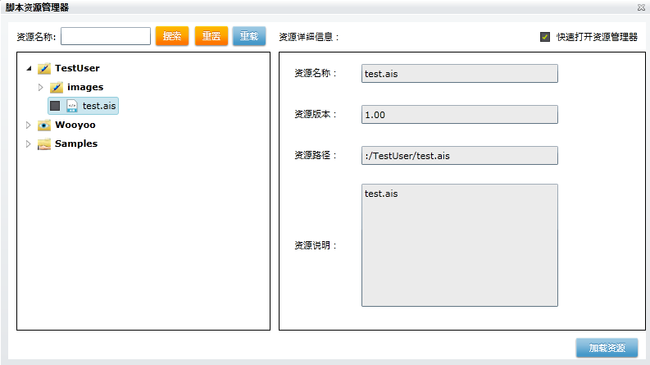Select the images tree label
The image size is (650, 365).
(85, 87)
